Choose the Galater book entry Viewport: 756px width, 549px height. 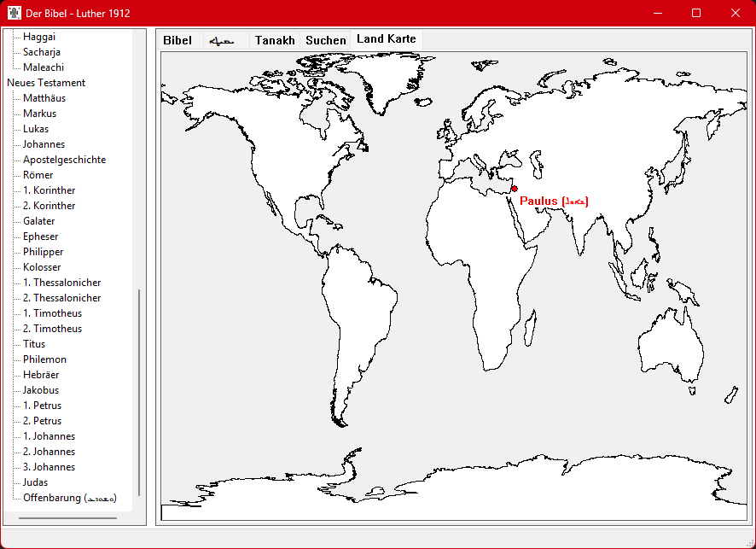click(39, 221)
